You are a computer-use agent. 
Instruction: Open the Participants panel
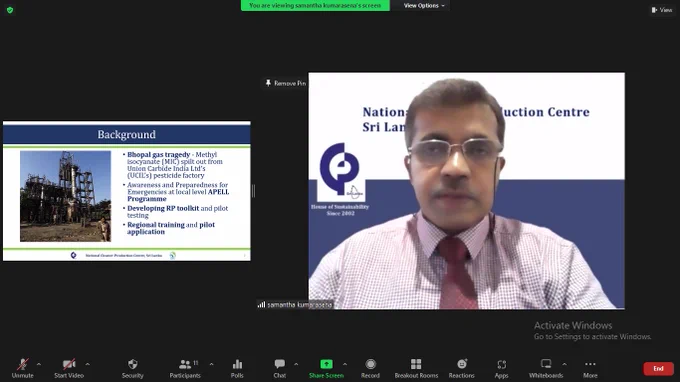(185, 369)
